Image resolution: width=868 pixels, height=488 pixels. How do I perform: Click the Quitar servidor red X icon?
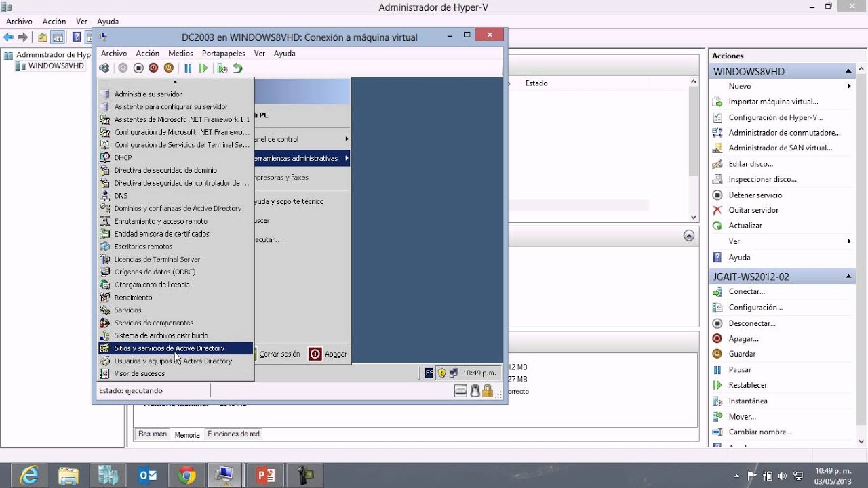(717, 210)
